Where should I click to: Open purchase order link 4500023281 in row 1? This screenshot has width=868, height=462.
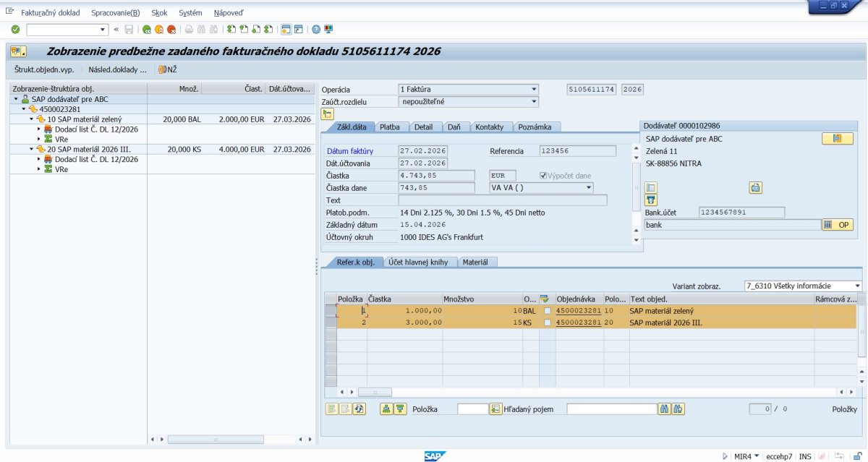point(578,311)
